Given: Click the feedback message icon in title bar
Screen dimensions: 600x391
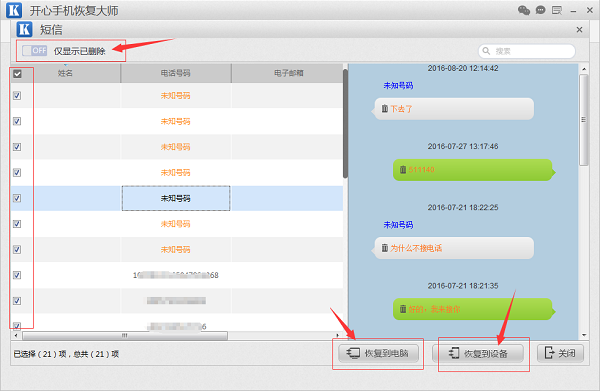Looking at the screenshot, I should click(x=557, y=10).
